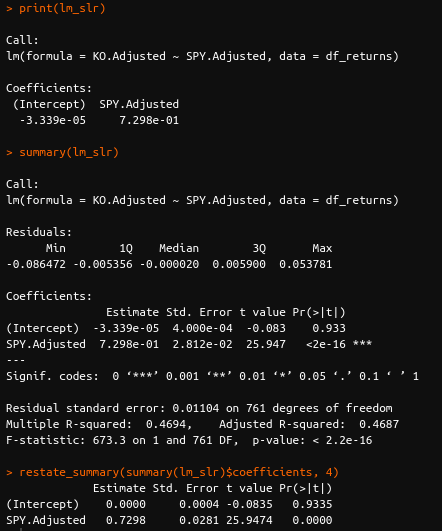Click the print(lm_slr) command line
The height and width of the screenshot is (531, 442).
tap(56, 8)
